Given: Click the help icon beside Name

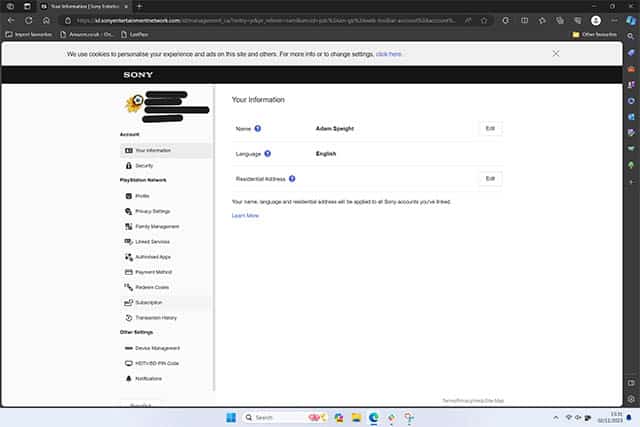Looking at the screenshot, I should point(258,129).
